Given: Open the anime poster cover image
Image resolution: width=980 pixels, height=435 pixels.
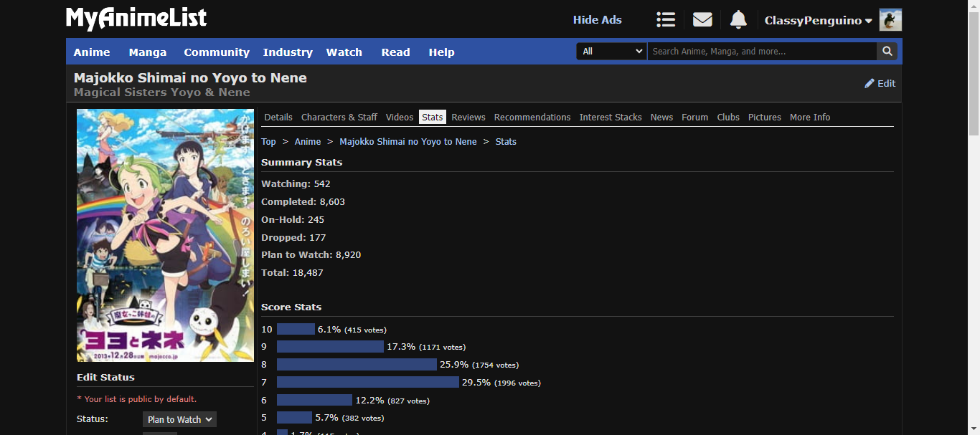Looking at the screenshot, I should coord(166,235).
